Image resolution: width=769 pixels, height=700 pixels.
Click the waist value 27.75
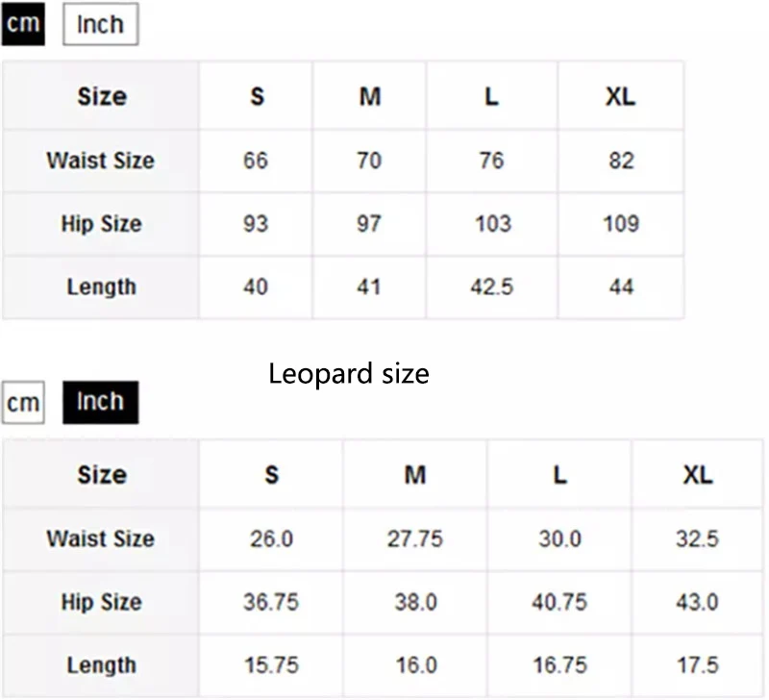[x=414, y=538]
